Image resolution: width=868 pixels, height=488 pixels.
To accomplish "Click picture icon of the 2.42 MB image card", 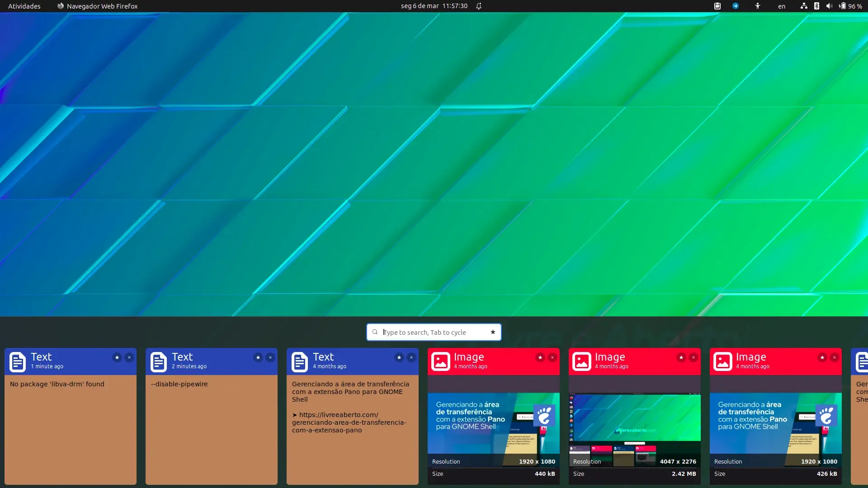I will [582, 362].
